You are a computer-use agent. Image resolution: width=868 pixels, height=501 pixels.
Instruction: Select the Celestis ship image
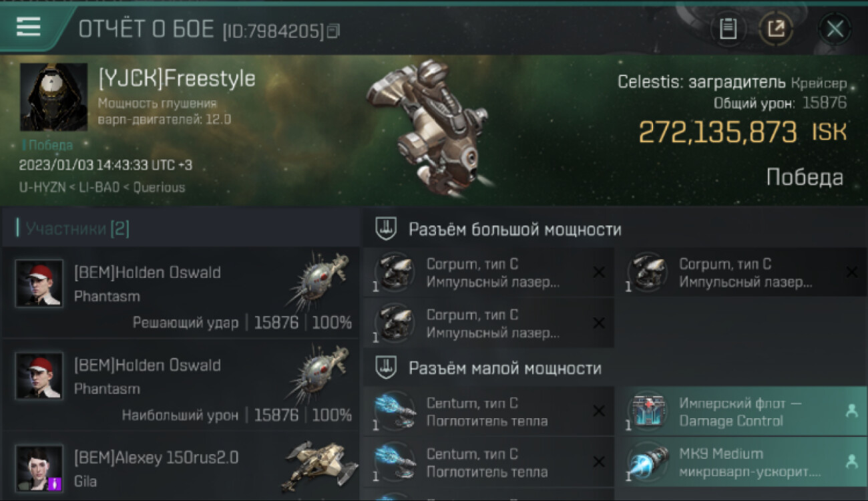click(x=427, y=126)
